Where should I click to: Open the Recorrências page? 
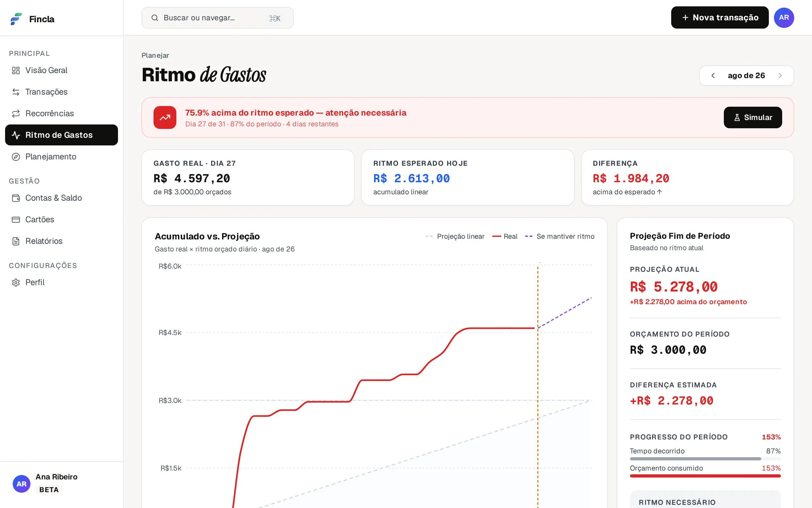[x=62, y=114]
